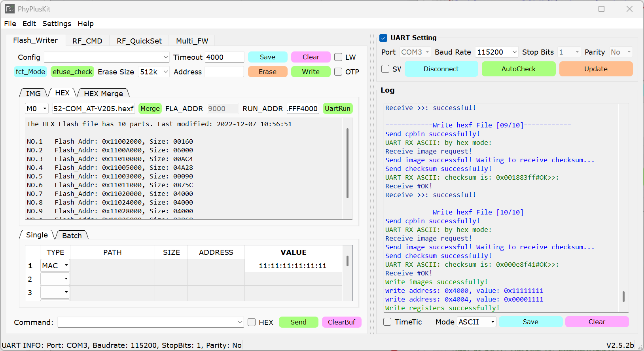Open the TYPE dropdown in row 3
Viewport: 644px width, 351px height.
pyautogui.click(x=55, y=292)
